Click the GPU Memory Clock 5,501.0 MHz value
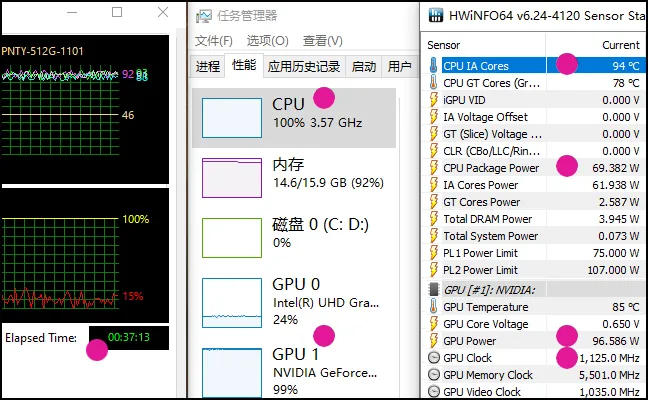The height and width of the screenshot is (400, 648). coord(610,374)
